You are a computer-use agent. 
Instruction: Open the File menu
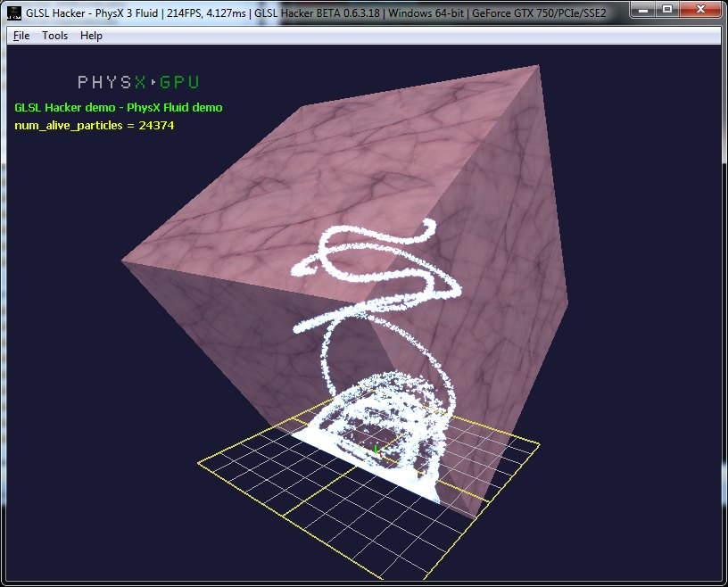(21, 36)
